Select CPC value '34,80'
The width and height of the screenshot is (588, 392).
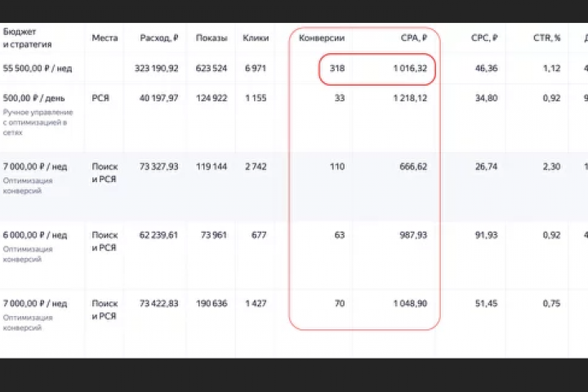coord(487,98)
